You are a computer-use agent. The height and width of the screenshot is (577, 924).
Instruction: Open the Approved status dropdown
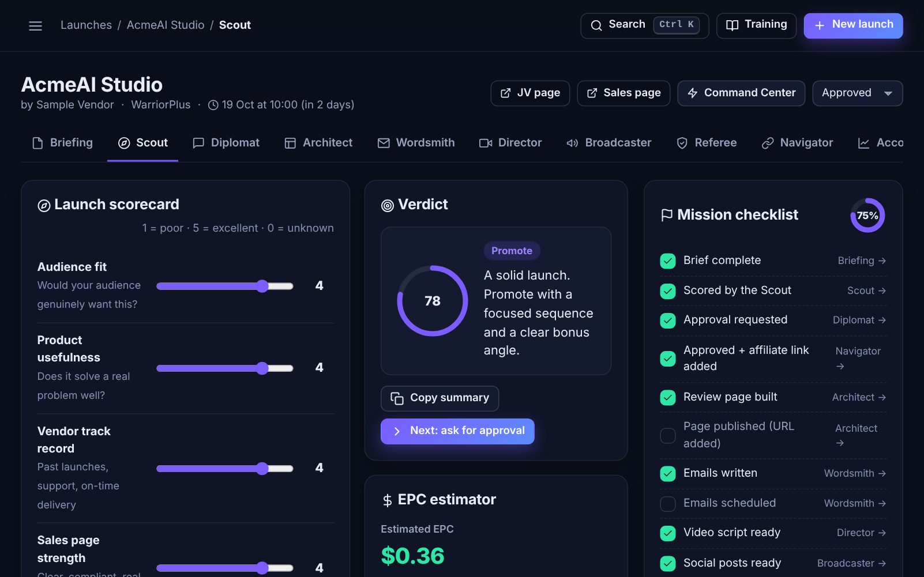(858, 93)
